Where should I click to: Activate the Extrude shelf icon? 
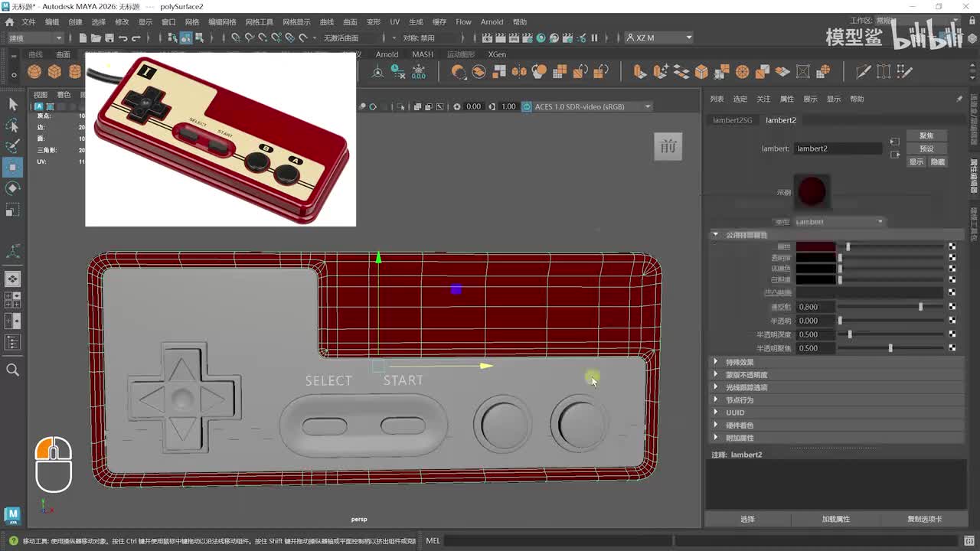point(641,71)
